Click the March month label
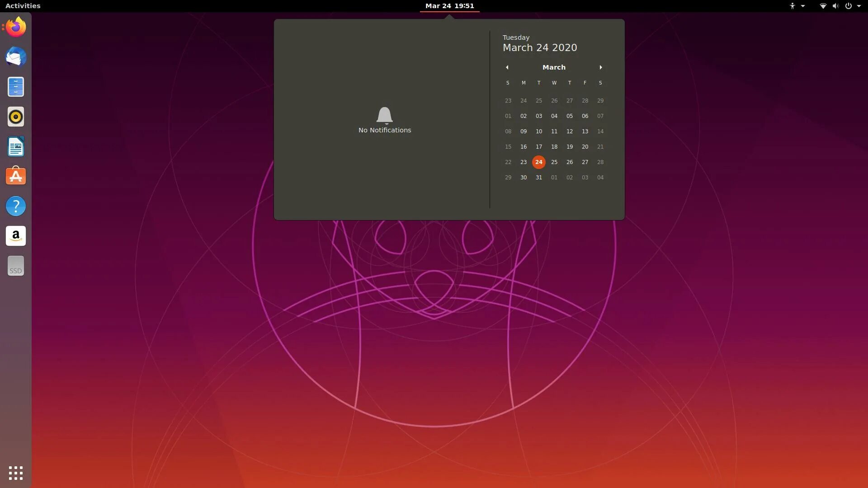Screen dimensions: 868x488 [x=554, y=67]
